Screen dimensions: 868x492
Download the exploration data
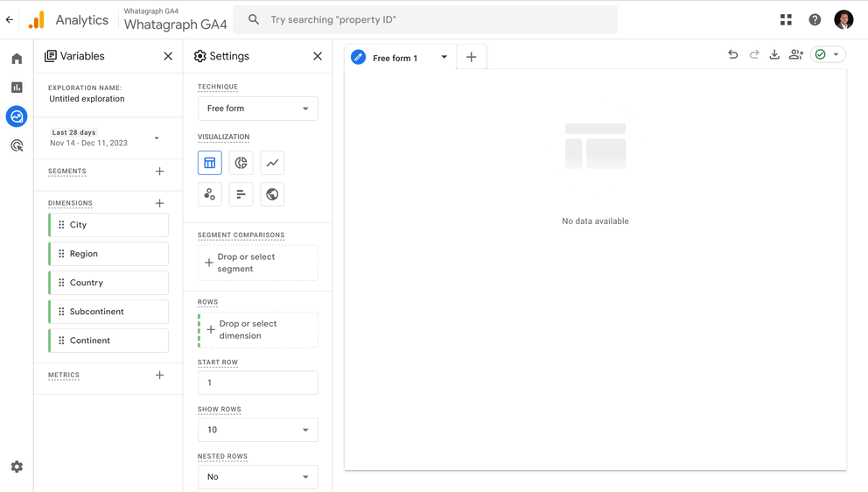(774, 54)
